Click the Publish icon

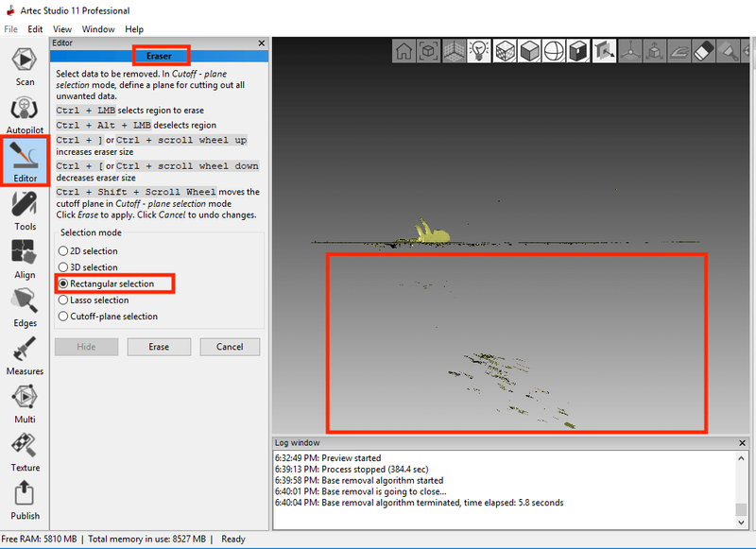tap(25, 497)
